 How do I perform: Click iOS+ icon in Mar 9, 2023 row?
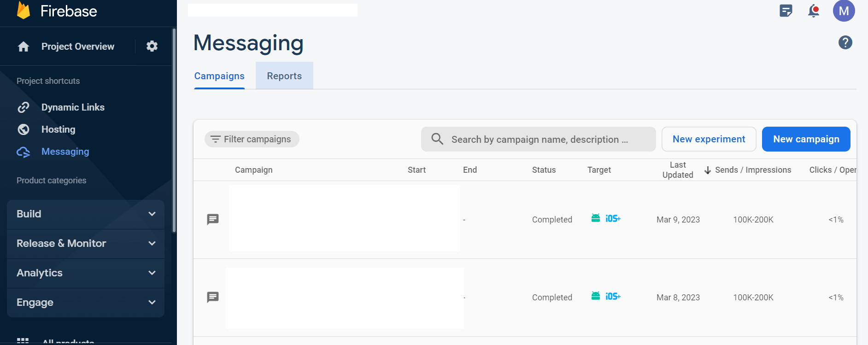tap(613, 218)
